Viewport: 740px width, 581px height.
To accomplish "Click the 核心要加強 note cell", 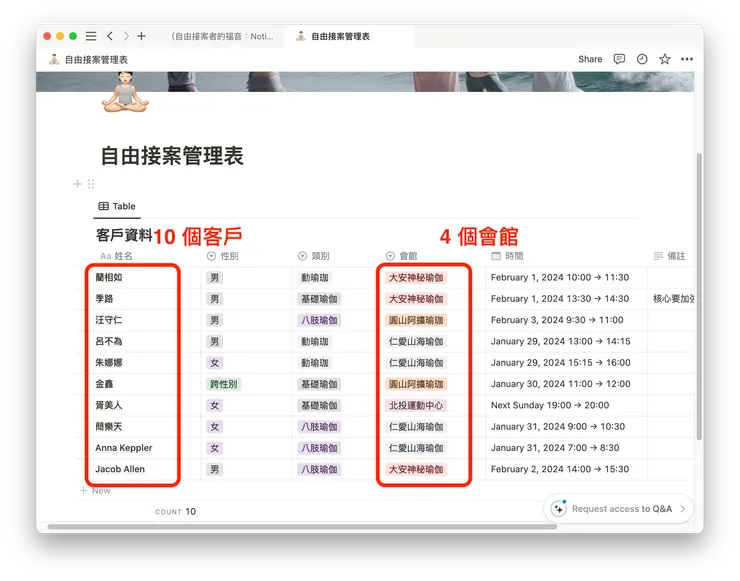I will coord(673,299).
